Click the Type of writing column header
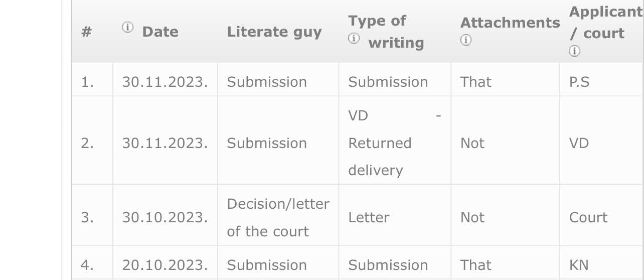Image resolution: width=644 pixels, height=280 pixels. (386, 32)
